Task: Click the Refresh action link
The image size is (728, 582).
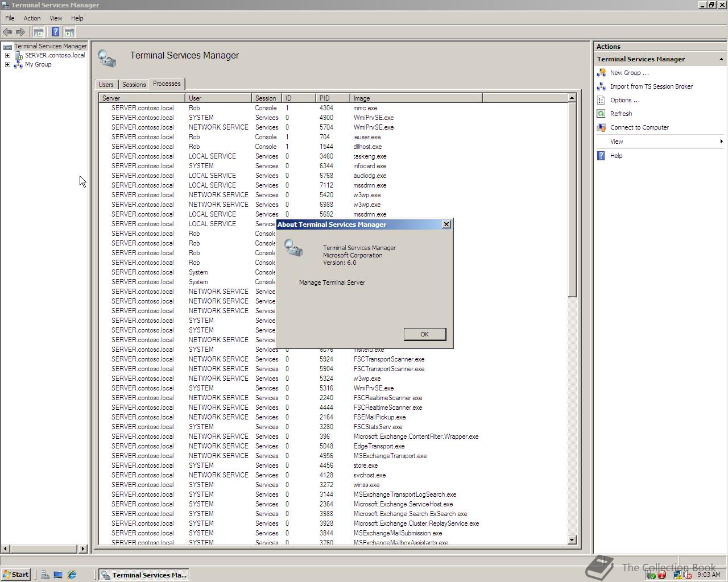Action: click(621, 114)
